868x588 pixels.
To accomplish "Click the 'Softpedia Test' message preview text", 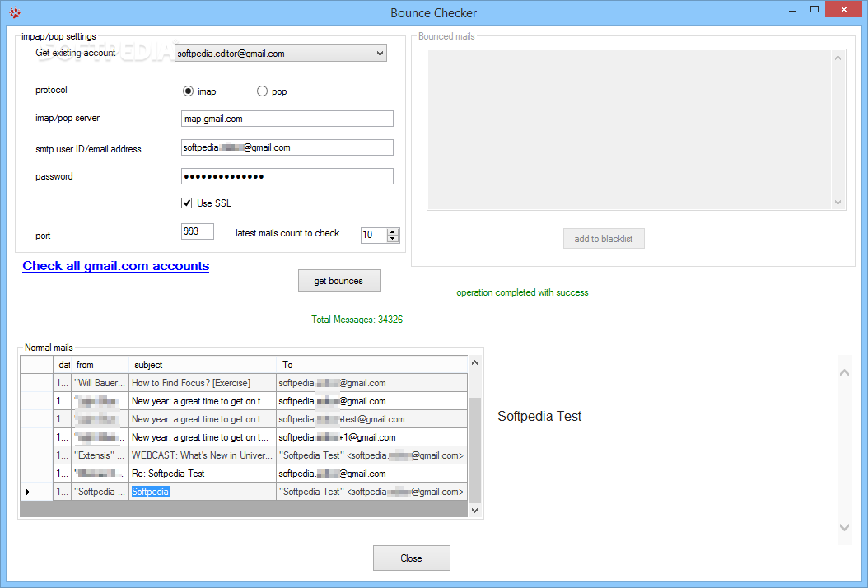I will 539,417.
